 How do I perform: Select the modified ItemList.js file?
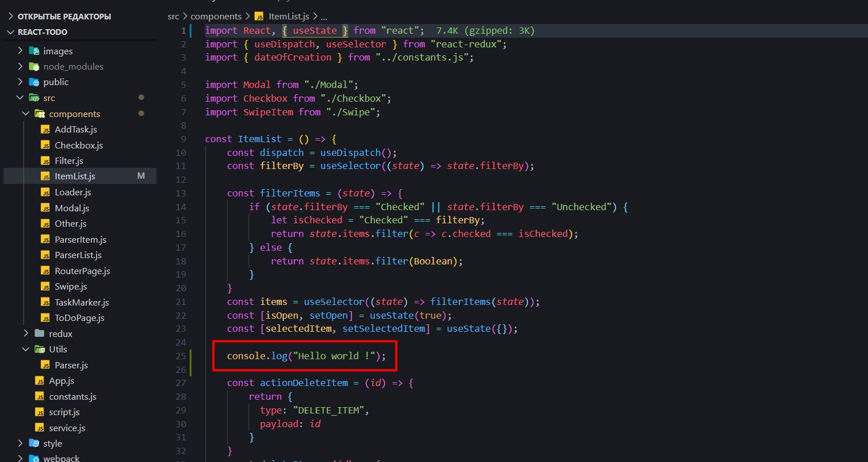(79, 176)
